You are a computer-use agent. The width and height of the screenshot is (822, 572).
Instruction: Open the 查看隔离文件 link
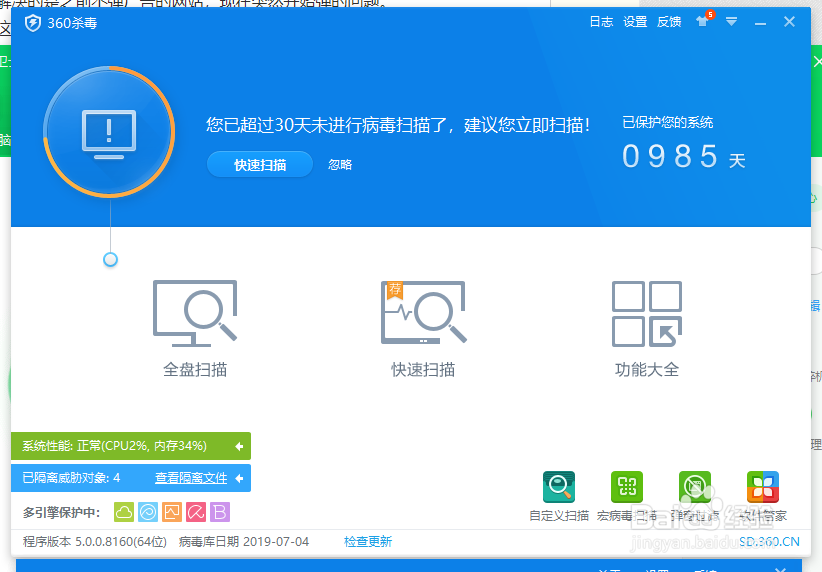(191, 478)
